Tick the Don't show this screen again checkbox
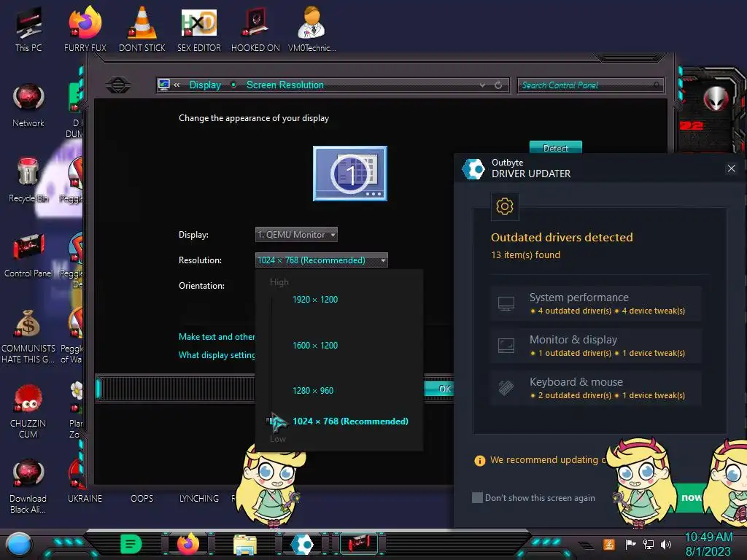The height and width of the screenshot is (560, 747). click(x=477, y=497)
